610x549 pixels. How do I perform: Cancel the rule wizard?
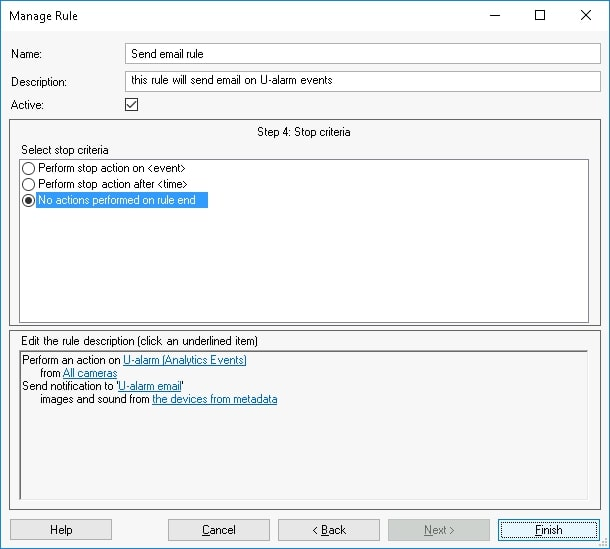[219, 530]
